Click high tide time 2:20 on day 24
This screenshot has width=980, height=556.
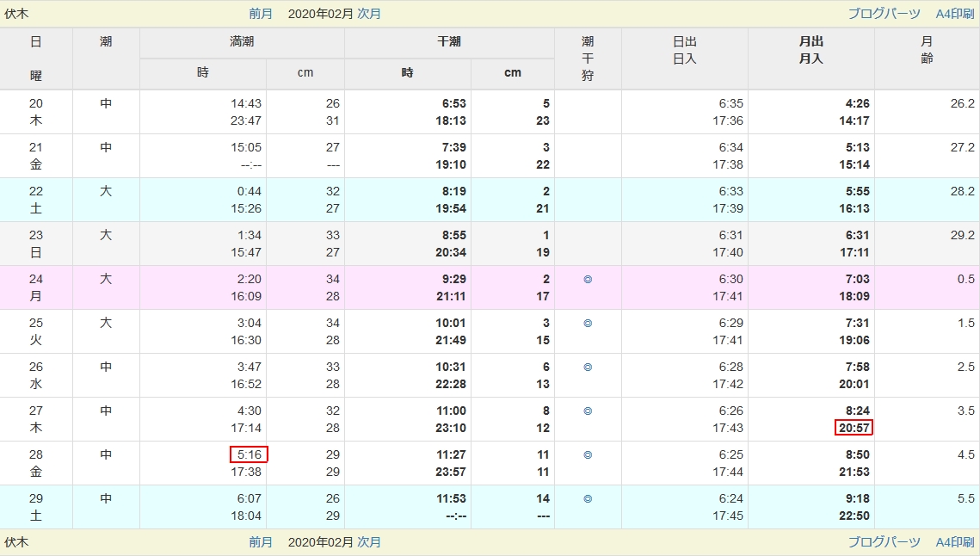(250, 279)
